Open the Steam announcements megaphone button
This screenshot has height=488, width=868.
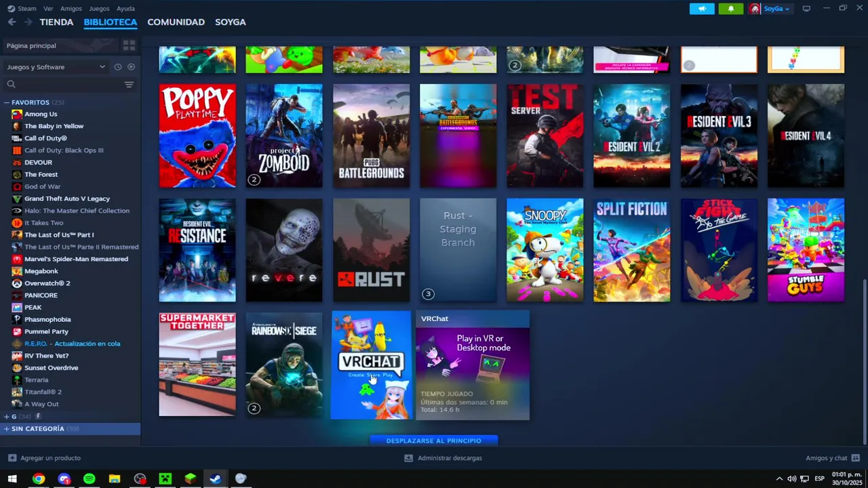tap(702, 9)
